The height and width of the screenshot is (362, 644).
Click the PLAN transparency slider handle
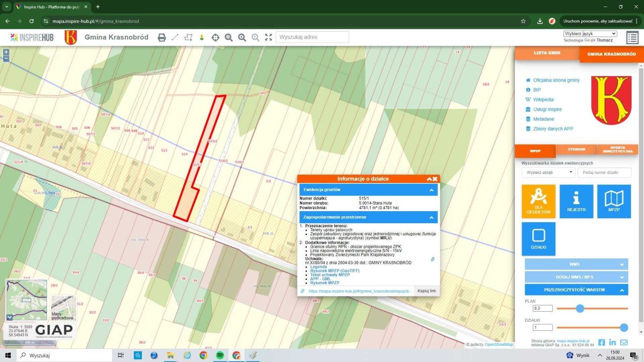[x=580, y=308]
